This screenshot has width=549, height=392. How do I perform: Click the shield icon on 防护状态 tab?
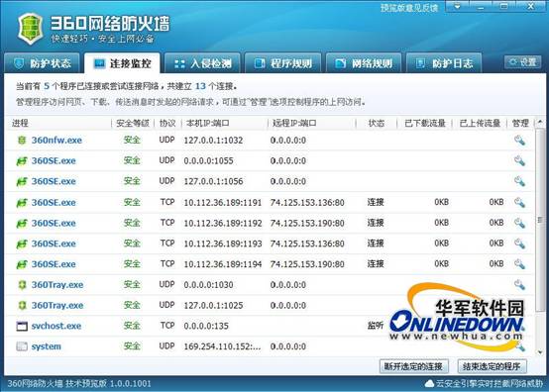[19, 63]
